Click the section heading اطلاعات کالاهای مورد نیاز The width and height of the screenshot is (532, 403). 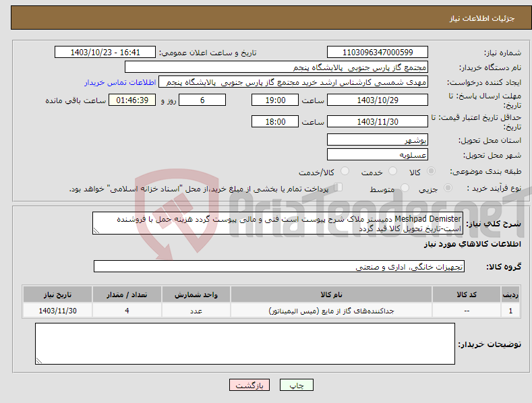pos(472,244)
